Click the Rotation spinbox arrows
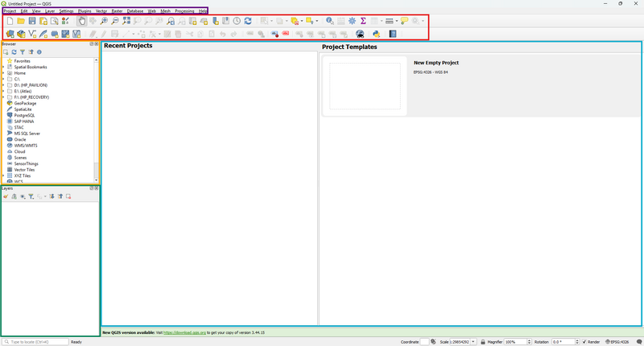This screenshot has width=644, height=346. [x=577, y=342]
